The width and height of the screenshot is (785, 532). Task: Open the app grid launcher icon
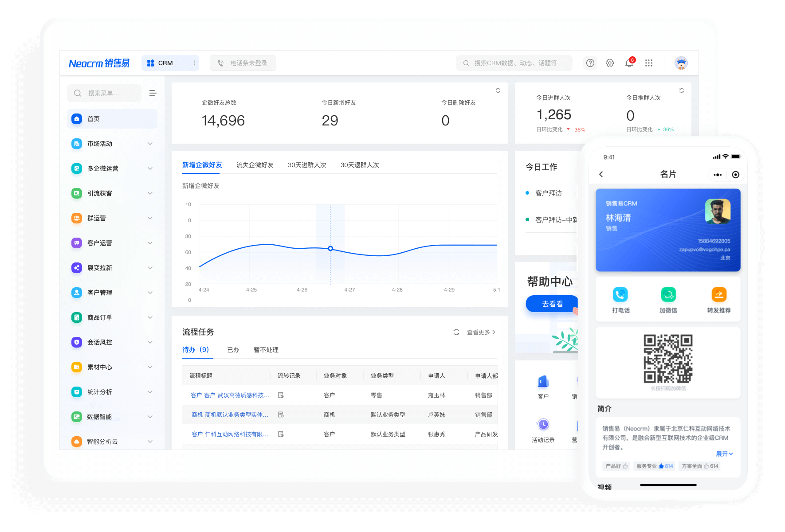tap(649, 63)
